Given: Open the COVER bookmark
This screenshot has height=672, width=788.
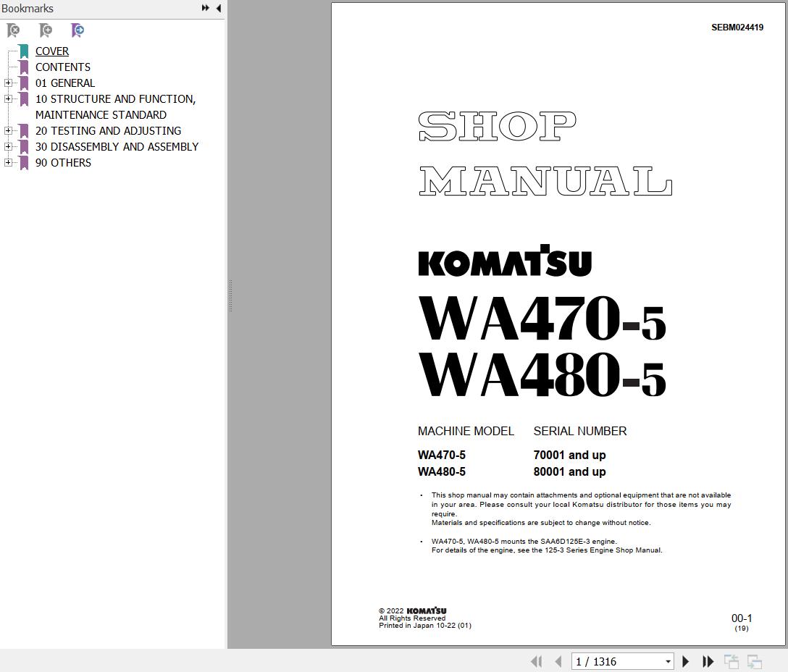Looking at the screenshot, I should click(51, 51).
